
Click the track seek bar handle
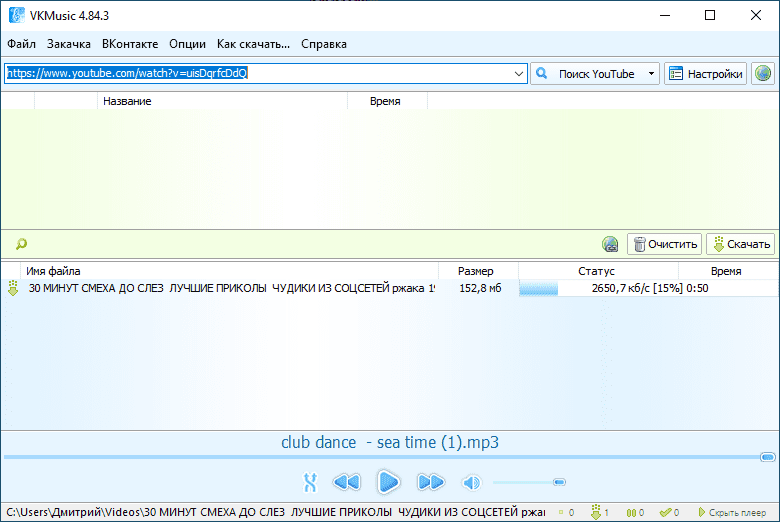click(x=768, y=457)
